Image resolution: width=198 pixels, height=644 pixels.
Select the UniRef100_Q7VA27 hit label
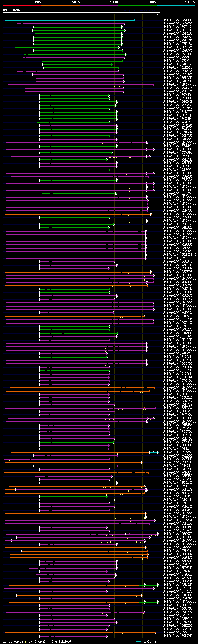(x=178, y=442)
